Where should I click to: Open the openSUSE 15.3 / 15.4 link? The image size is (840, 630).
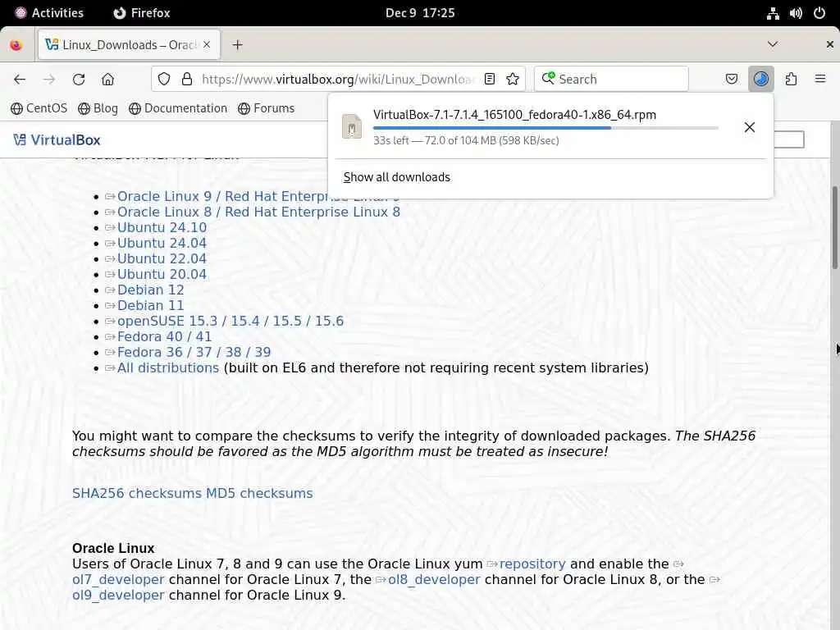[x=231, y=321]
